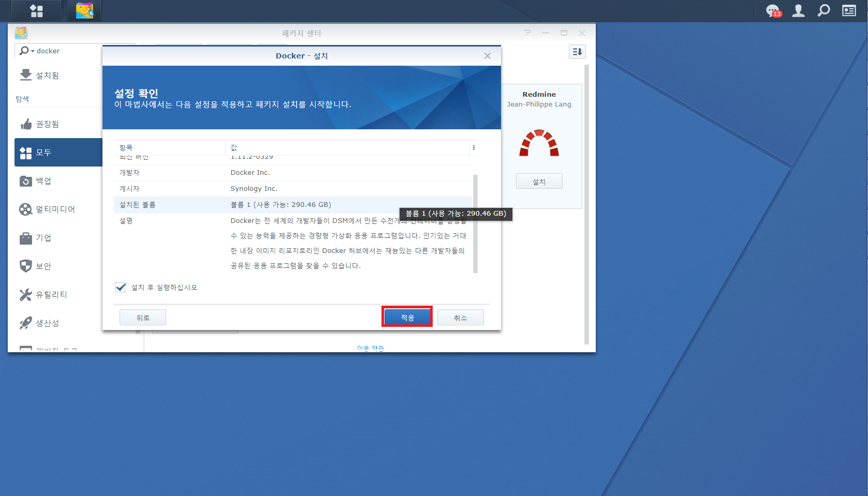Screen dimensions: 868x496
Task: Click the desktop search magnifier icon
Action: pyautogui.click(x=823, y=11)
